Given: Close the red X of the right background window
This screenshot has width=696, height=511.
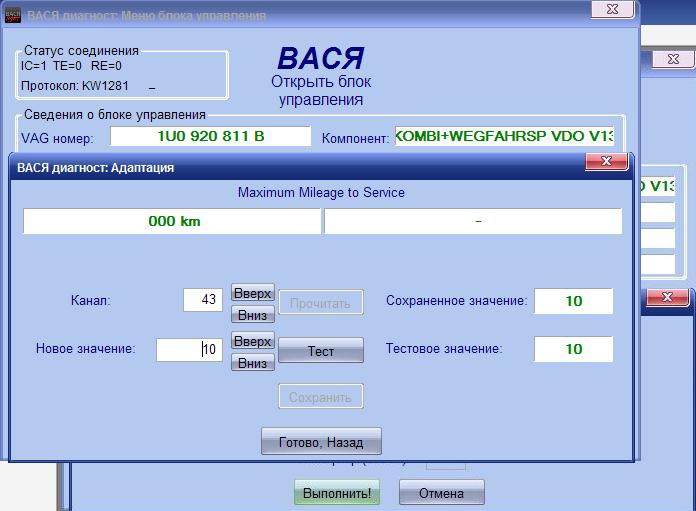Looking at the screenshot, I should (x=667, y=297).
